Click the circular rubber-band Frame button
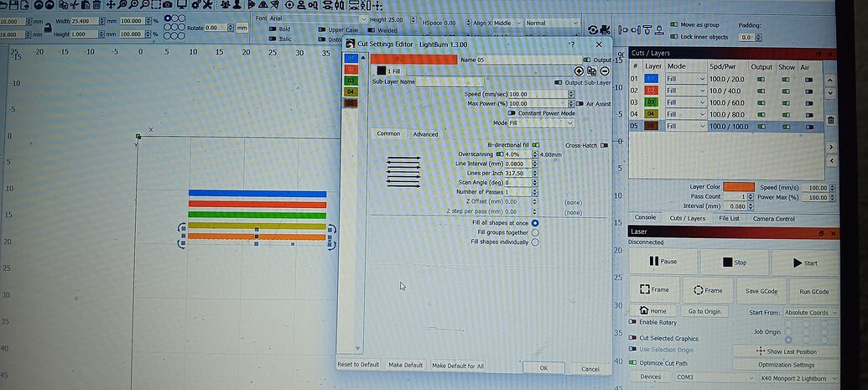The width and height of the screenshot is (868, 390). coord(709,289)
